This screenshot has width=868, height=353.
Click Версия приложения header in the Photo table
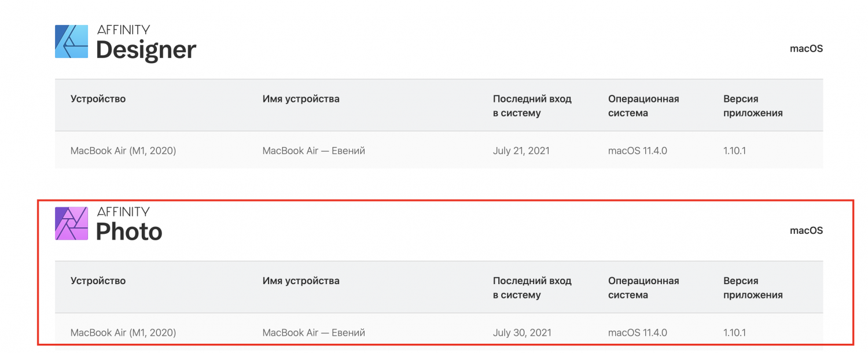[752, 288]
